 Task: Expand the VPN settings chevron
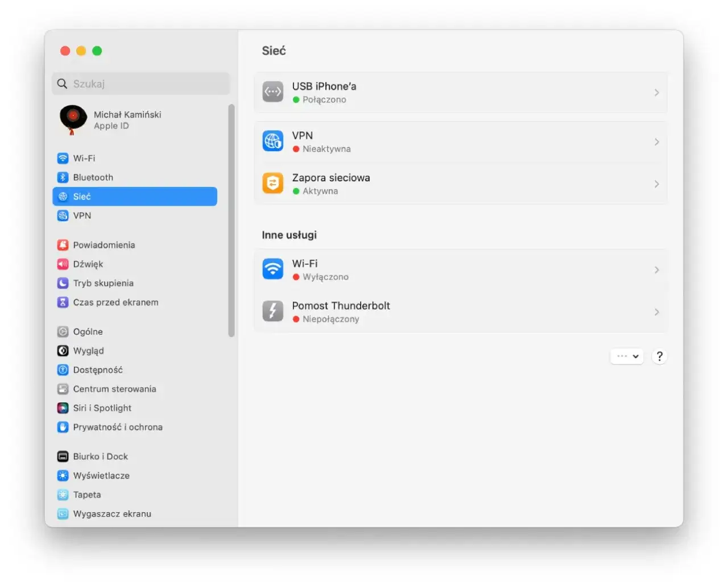[x=656, y=142]
